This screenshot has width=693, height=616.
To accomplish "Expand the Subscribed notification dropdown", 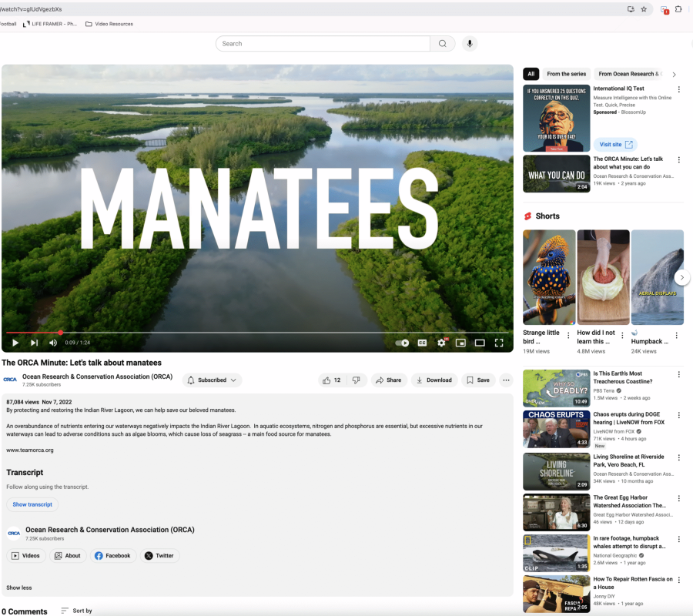I will [213, 380].
